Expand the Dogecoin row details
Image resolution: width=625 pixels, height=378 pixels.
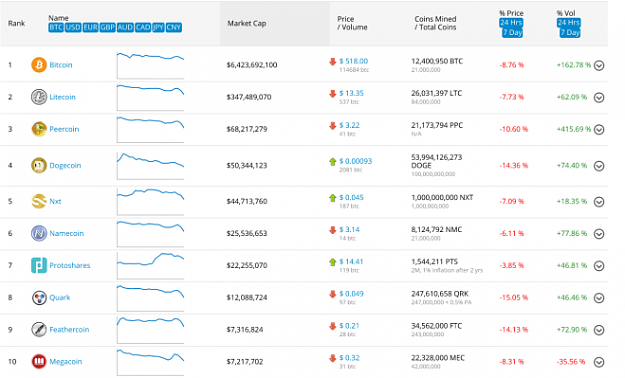click(599, 166)
